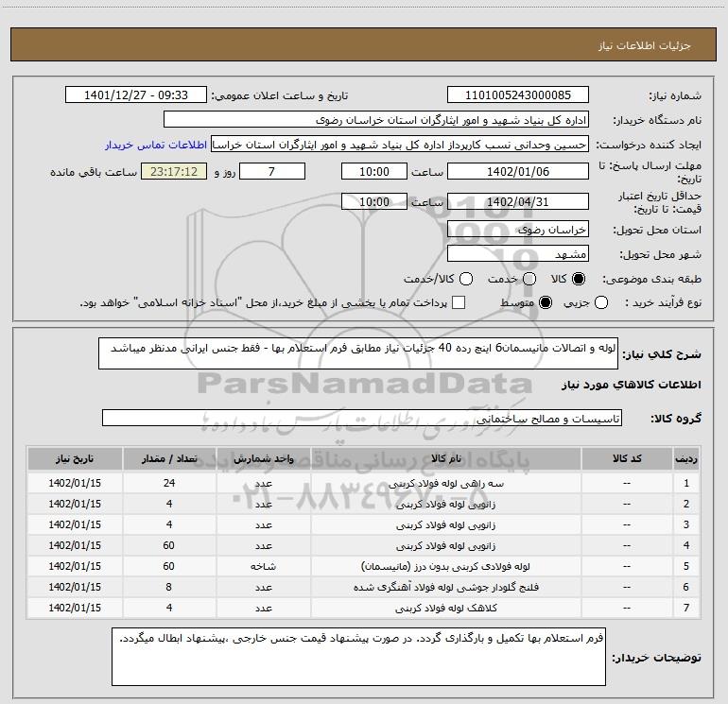The width and height of the screenshot is (728, 704).
Task: Click the جزئیات اطلاعات نیاز page header
Action: [645, 45]
